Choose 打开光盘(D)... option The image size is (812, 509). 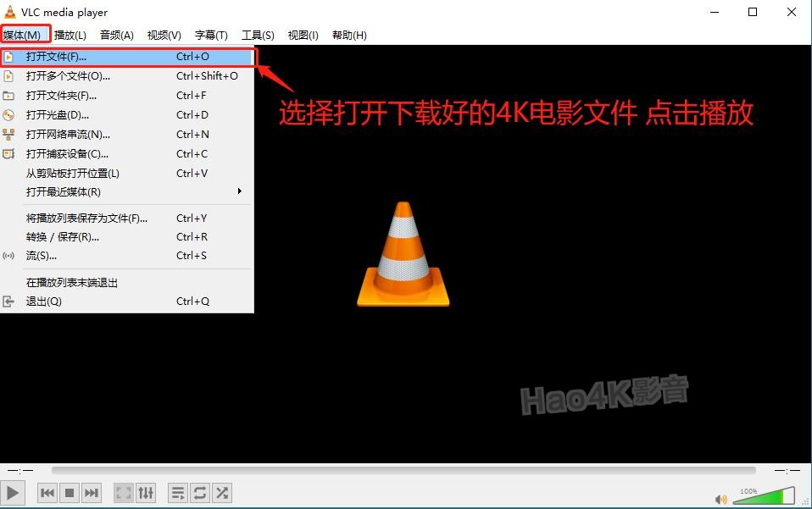127,115
